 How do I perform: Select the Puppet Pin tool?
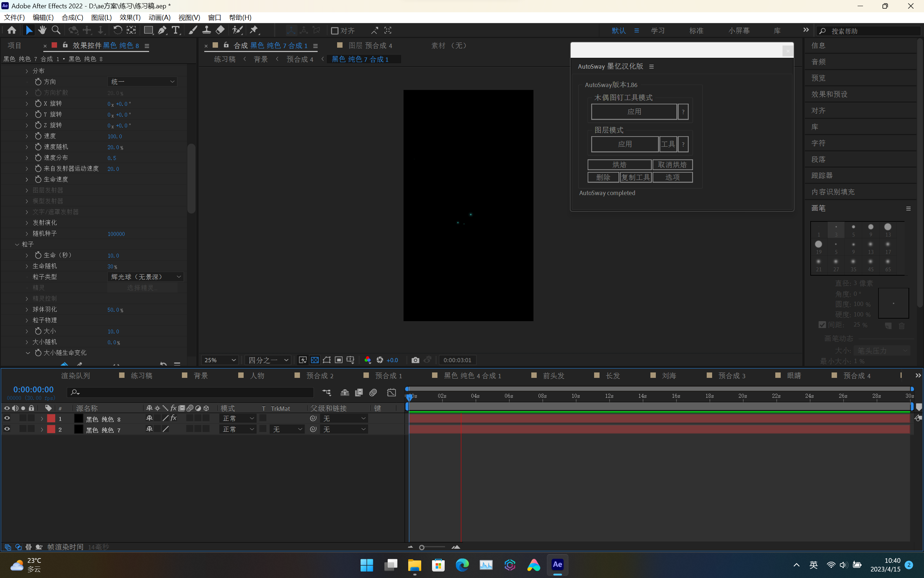coord(254,30)
